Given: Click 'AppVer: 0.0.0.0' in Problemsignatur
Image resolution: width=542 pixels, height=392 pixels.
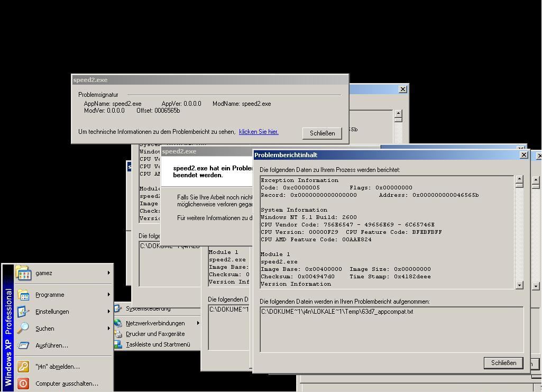Looking at the screenshot, I should (181, 104).
